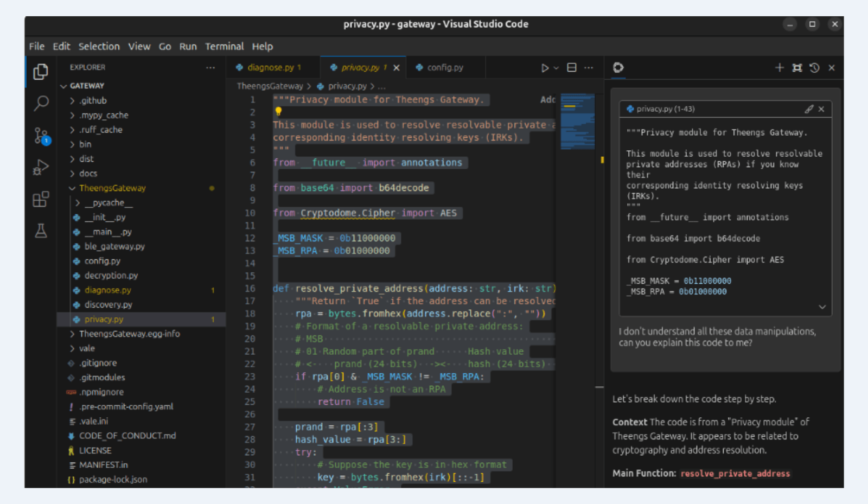Screen dimensions: 868x504
Task: Switch to the config.py editor tab
Action: (445, 68)
